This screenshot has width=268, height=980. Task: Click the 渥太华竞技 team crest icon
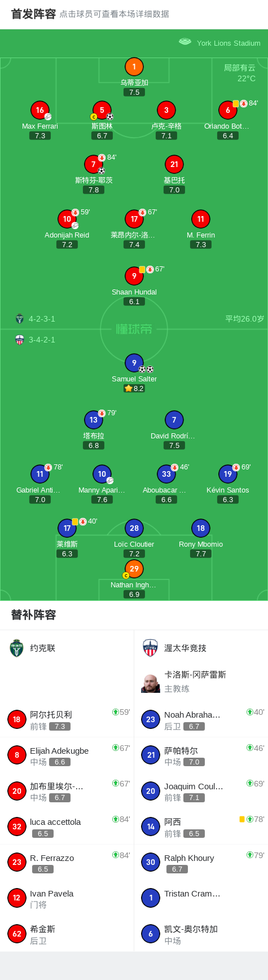click(x=150, y=648)
